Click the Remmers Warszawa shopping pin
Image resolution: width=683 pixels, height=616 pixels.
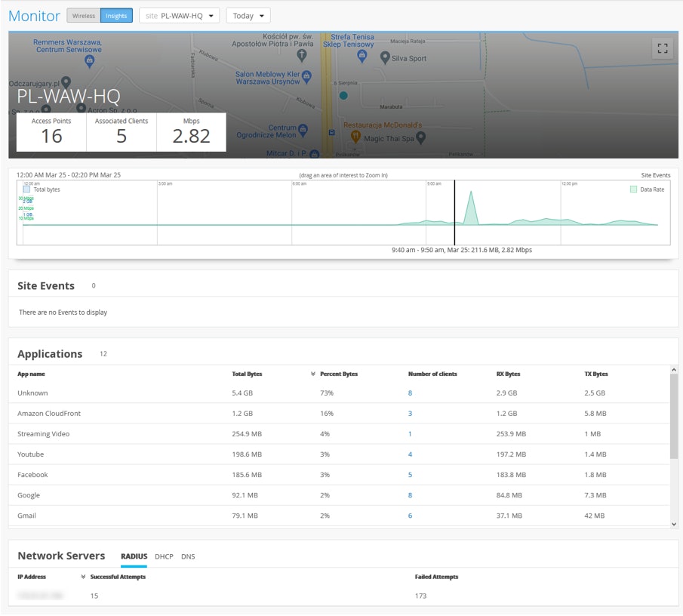(x=90, y=59)
